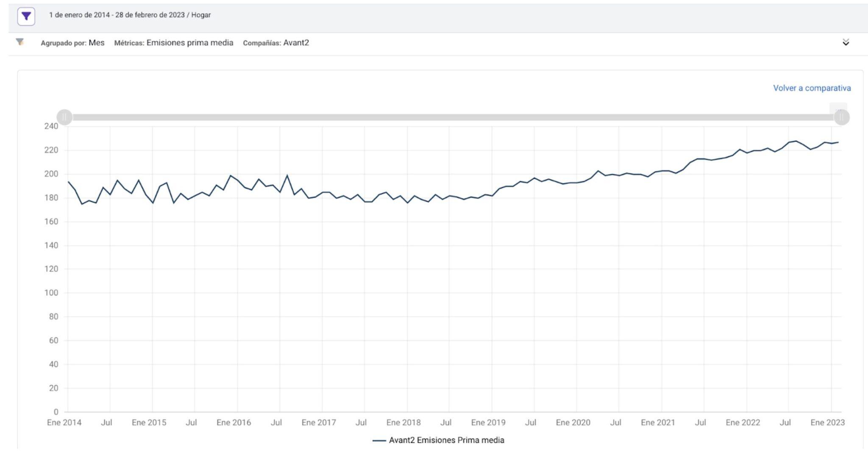The height and width of the screenshot is (453, 868).
Task: Toggle 'Avant2 Emisiones Prima media' legend series
Action: [438, 440]
